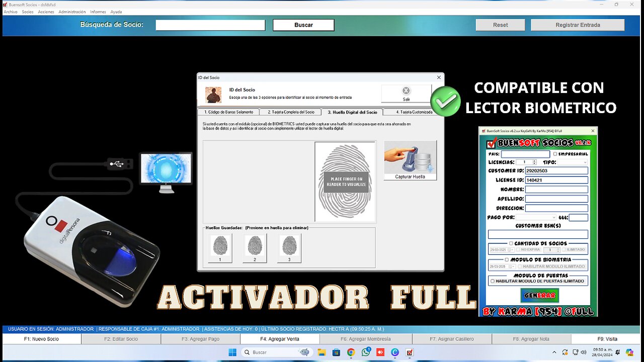Click the member photo in ID del Socio
The width and height of the screenshot is (644, 362).
click(x=213, y=95)
